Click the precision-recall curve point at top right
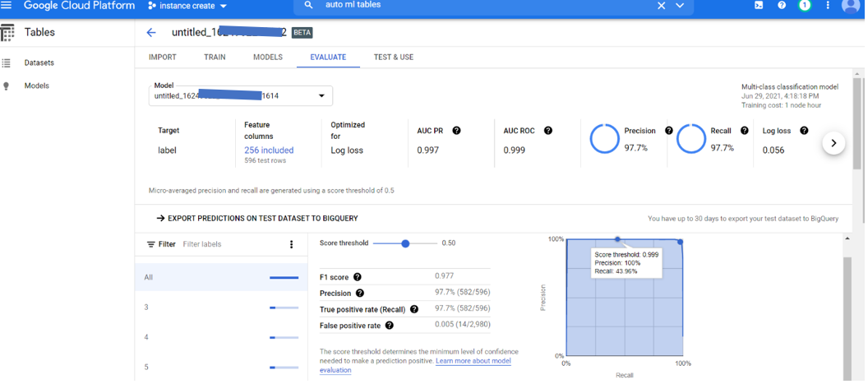 coord(681,242)
